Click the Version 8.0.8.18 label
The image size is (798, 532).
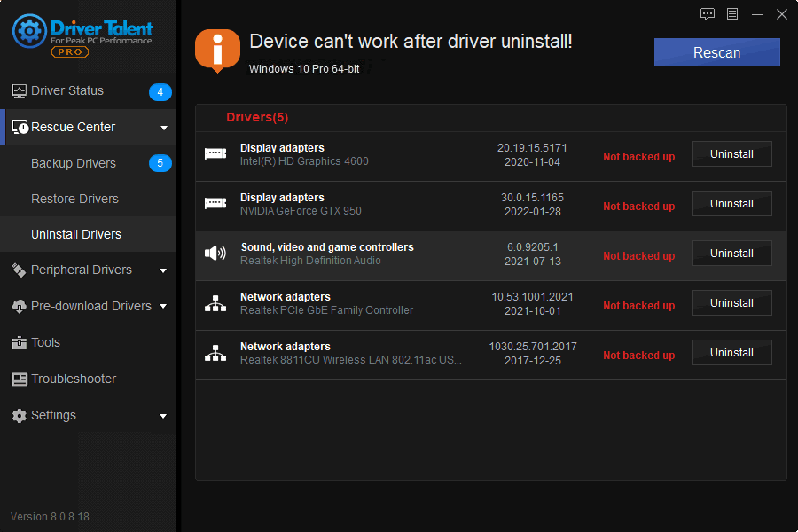pyautogui.click(x=50, y=517)
